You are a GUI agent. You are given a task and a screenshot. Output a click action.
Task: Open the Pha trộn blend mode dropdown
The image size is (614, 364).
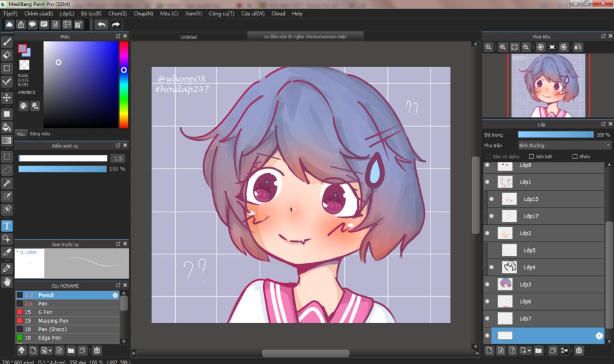[x=564, y=145]
